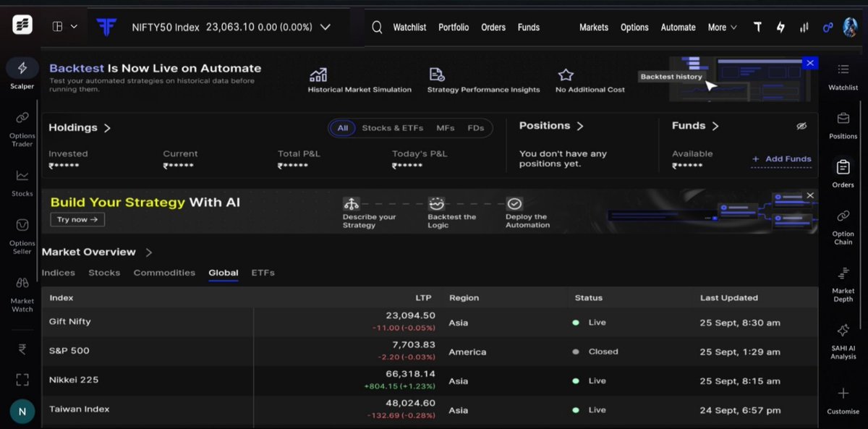Click the T icon in the top bar
Image resolution: width=868 pixels, height=429 pixels.
click(x=757, y=27)
